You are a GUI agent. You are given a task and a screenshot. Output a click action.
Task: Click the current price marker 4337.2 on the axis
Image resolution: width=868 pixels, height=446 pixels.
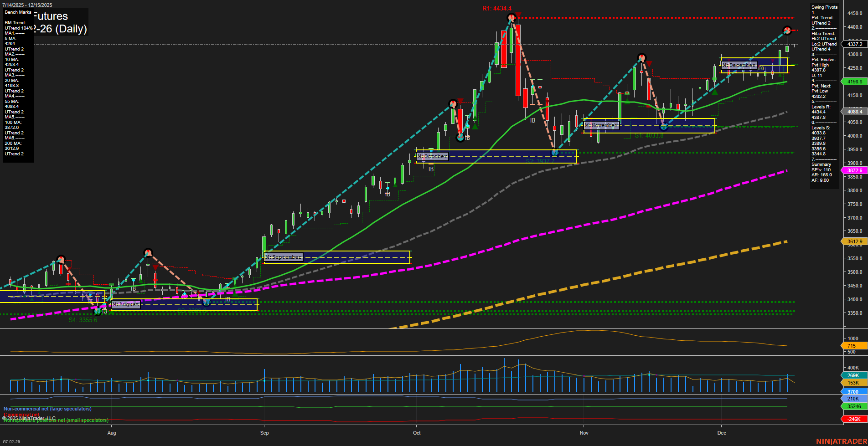854,45
